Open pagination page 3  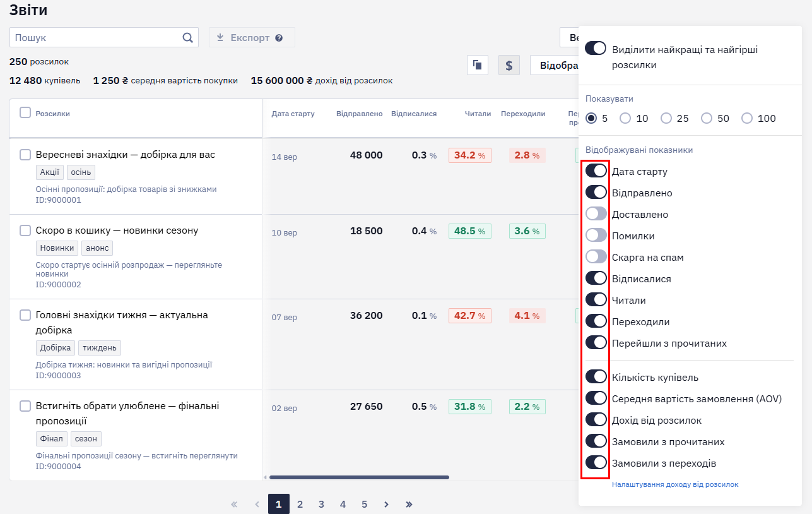pyautogui.click(x=321, y=504)
